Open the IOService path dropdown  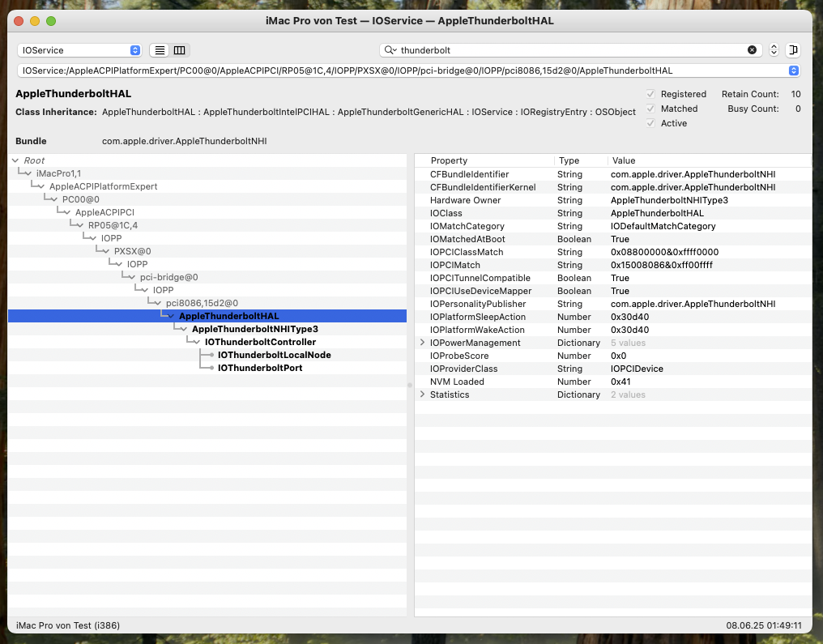794,70
